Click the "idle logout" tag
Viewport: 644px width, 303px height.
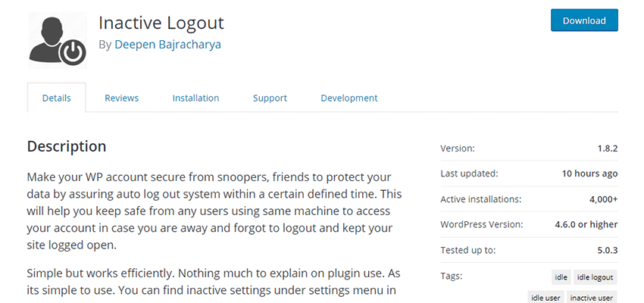pos(596,277)
